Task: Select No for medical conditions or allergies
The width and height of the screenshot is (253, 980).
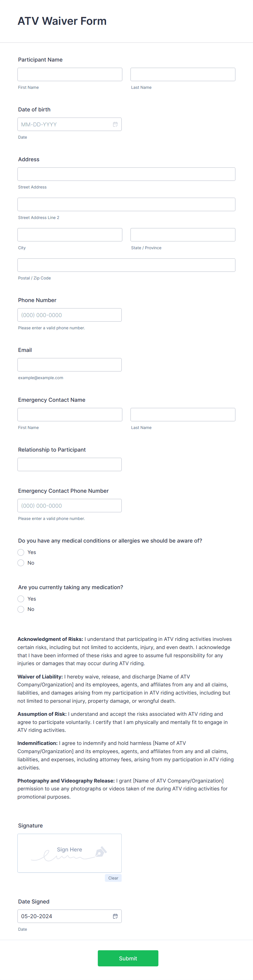Action: tap(21, 563)
